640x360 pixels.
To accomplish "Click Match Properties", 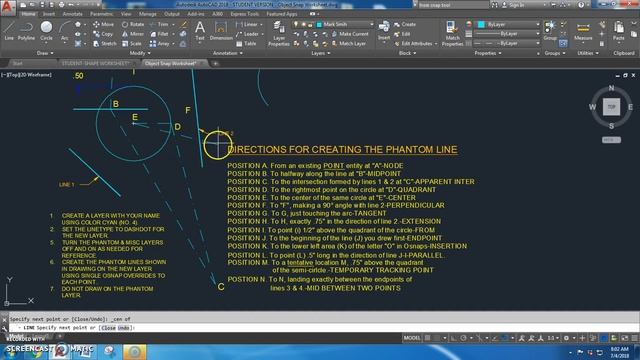I will coord(452,33).
